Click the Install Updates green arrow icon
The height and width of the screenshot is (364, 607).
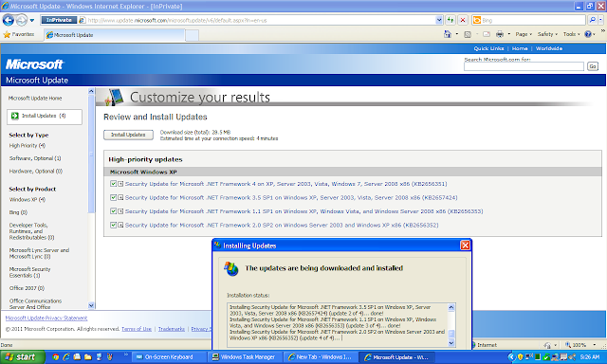pos(15,116)
